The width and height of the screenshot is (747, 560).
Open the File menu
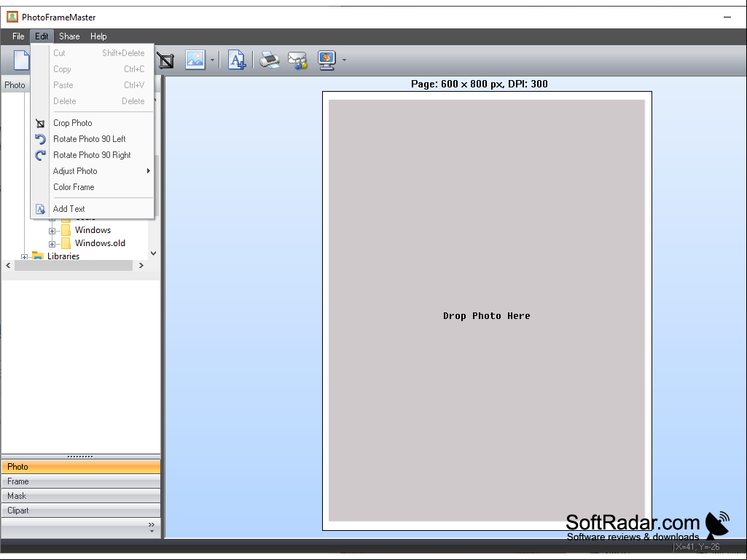[18, 36]
